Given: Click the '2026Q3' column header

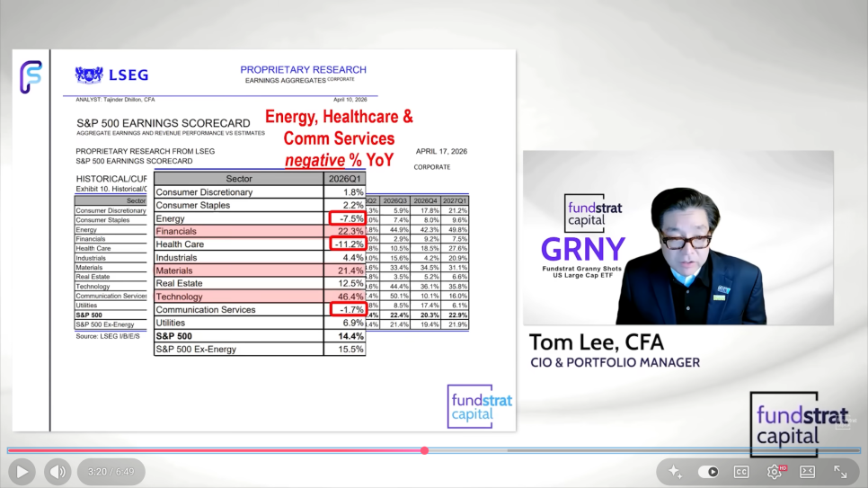Looking at the screenshot, I should click(x=394, y=201).
